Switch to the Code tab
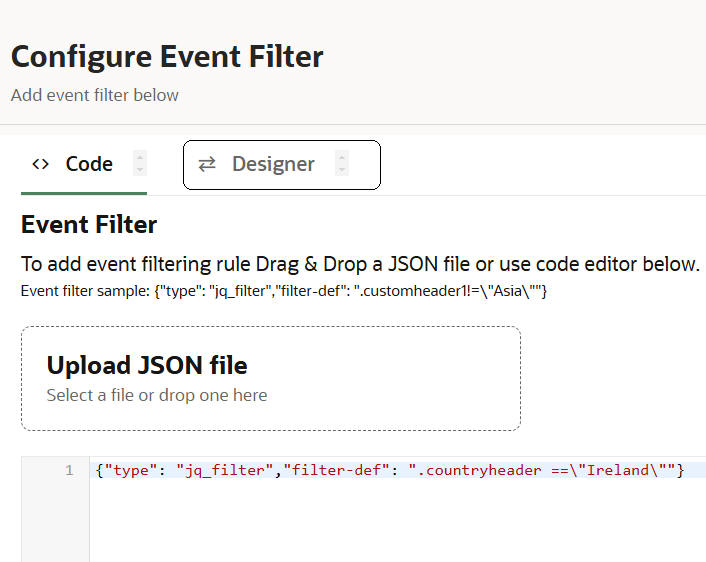This screenshot has height=562, width=706. click(x=88, y=164)
